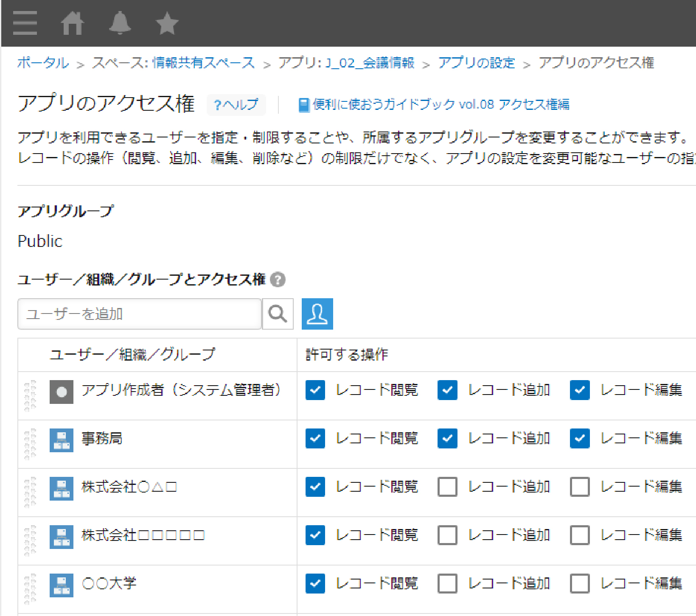Grab the drag handle of ○○大学 row
This screenshot has width=696, height=616.
point(30,589)
